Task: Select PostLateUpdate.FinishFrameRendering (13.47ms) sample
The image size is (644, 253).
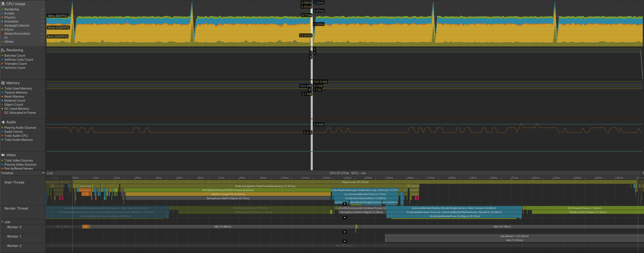Action: (x=265, y=186)
